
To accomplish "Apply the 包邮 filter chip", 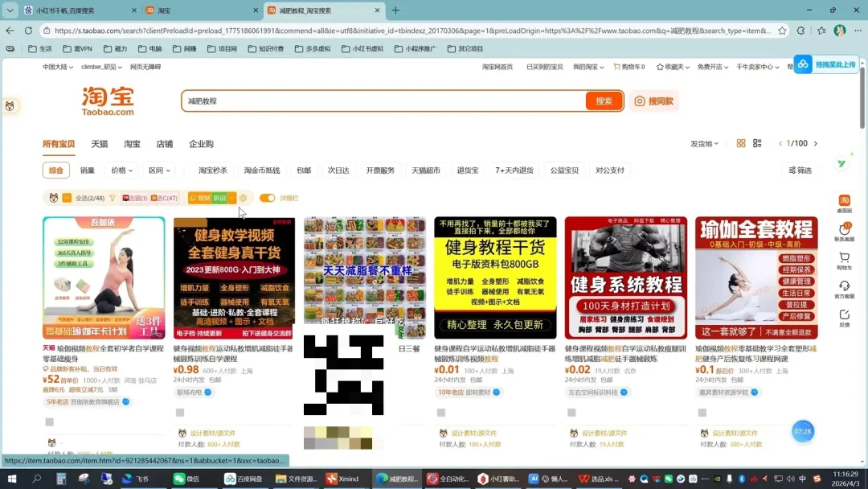I will (304, 171).
